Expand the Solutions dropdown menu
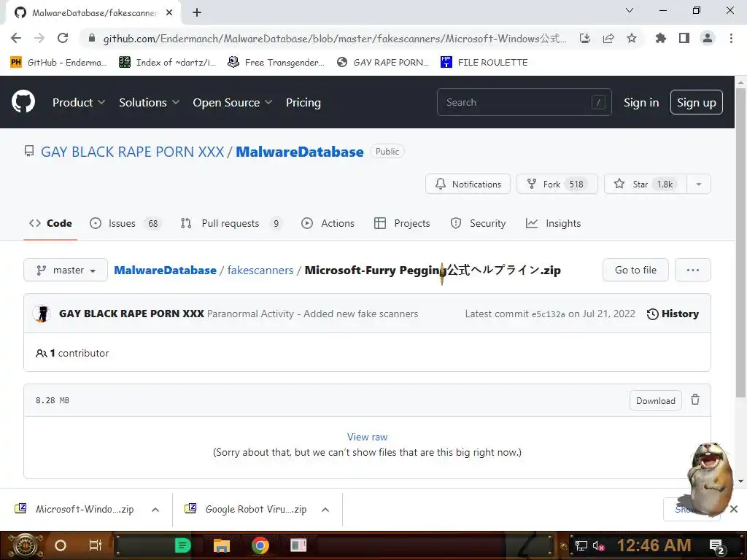Viewport: 747px width, 560px height. pos(149,102)
